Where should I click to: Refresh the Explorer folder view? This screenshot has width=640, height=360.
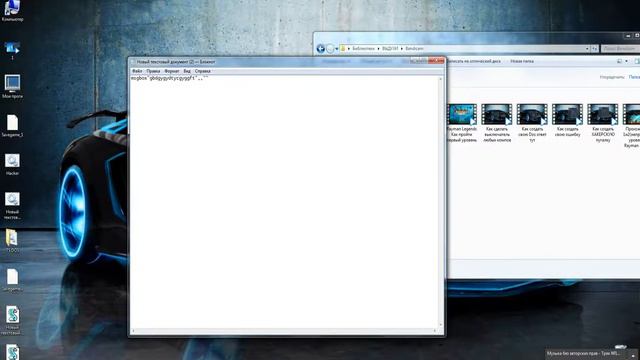[594, 49]
